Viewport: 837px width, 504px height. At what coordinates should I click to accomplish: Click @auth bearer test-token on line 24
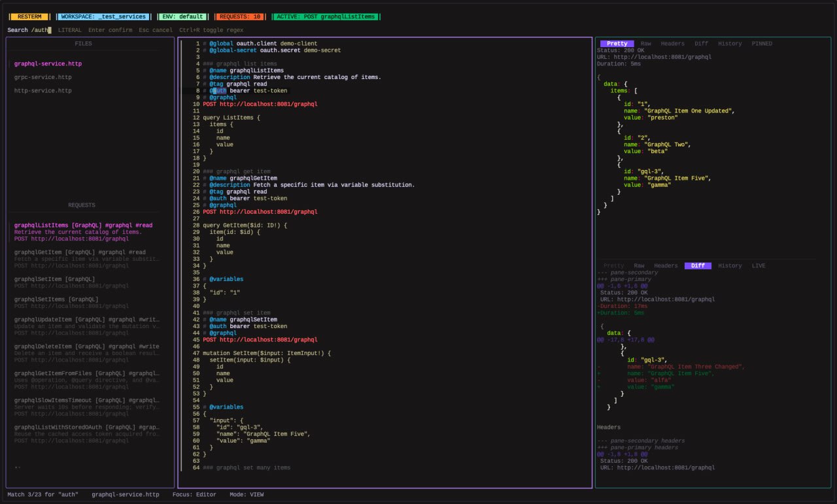pyautogui.click(x=248, y=199)
